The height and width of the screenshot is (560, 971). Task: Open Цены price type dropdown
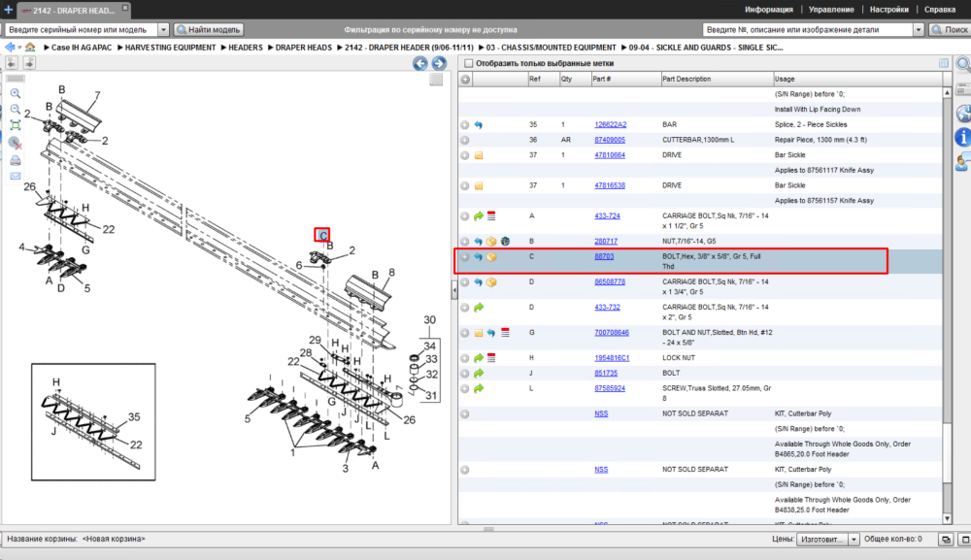point(854,540)
